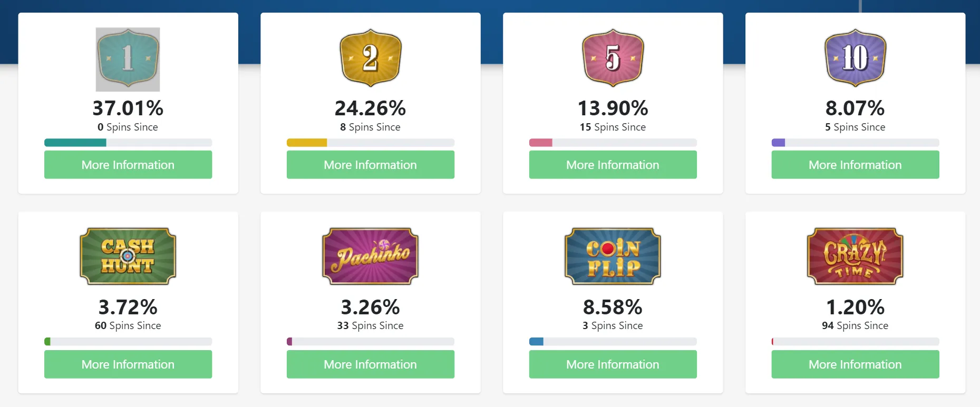View More Information under 13.90% card
This screenshot has width=980, height=407.
click(613, 165)
